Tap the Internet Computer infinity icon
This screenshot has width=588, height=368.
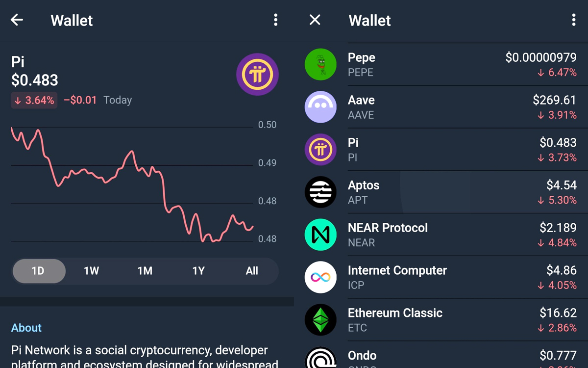tap(320, 278)
